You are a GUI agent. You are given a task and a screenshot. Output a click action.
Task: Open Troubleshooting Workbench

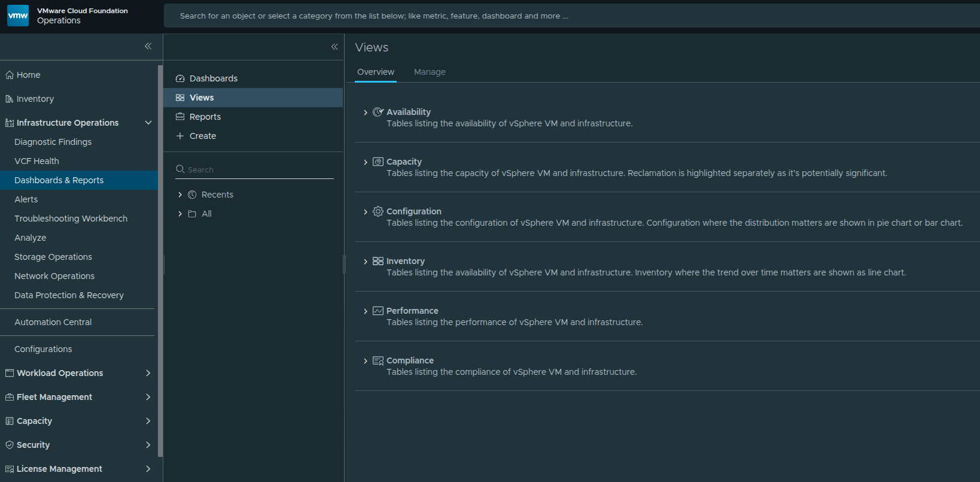click(78, 219)
